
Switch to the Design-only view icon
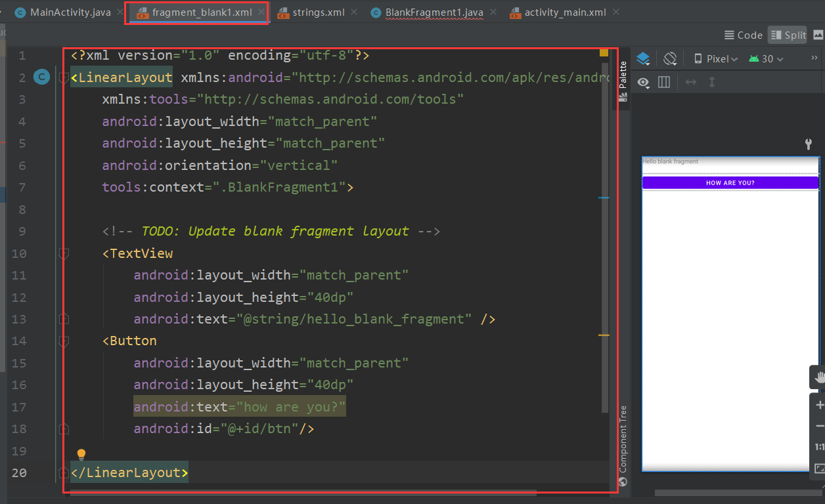(x=818, y=35)
